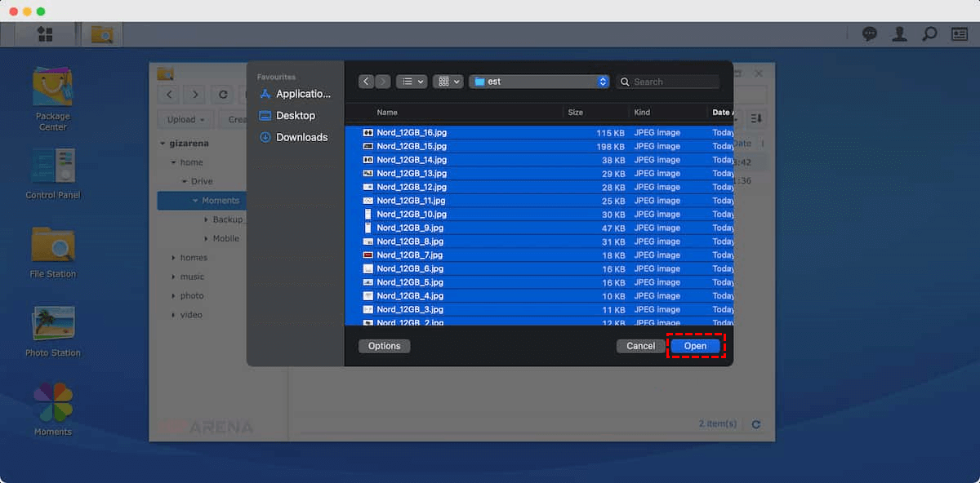Click the Options button
Image resolution: width=980 pixels, height=483 pixels.
pyautogui.click(x=384, y=346)
